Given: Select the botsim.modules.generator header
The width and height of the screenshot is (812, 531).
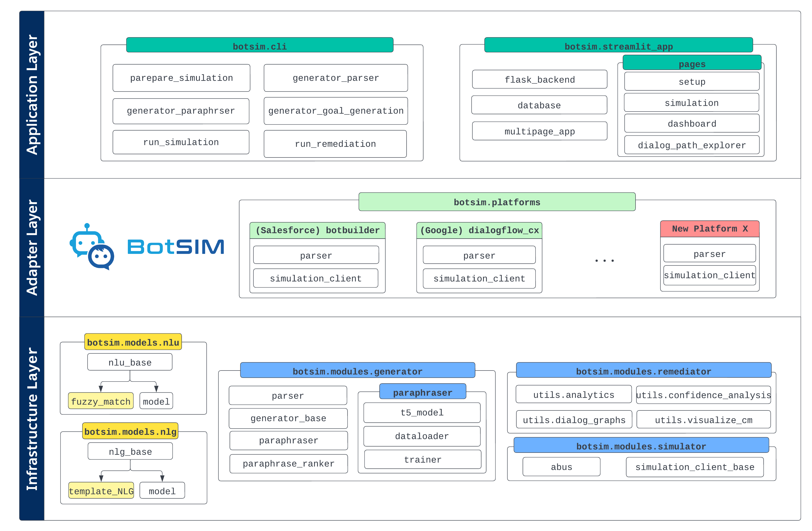Looking at the screenshot, I should click(x=357, y=370).
